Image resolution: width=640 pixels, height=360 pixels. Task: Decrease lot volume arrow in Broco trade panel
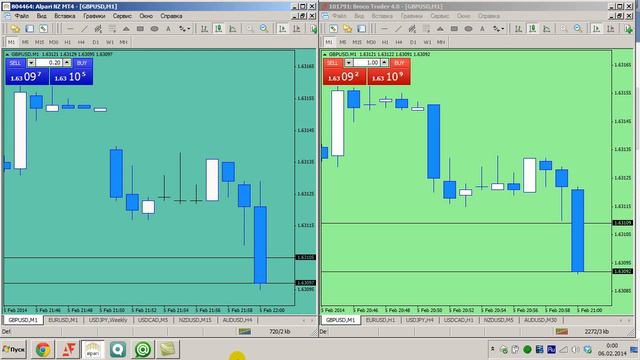348,63
